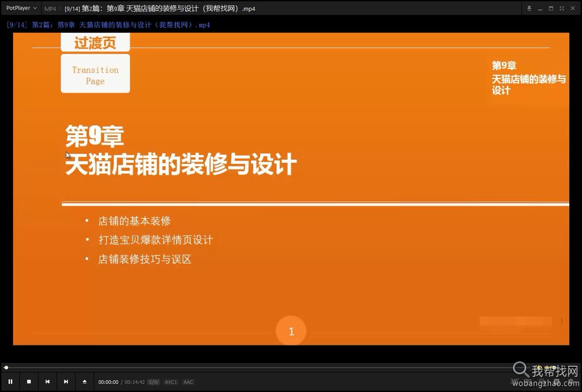The width and height of the screenshot is (582, 392).
Task: Toggle the 360° video mode button
Action: point(515,382)
